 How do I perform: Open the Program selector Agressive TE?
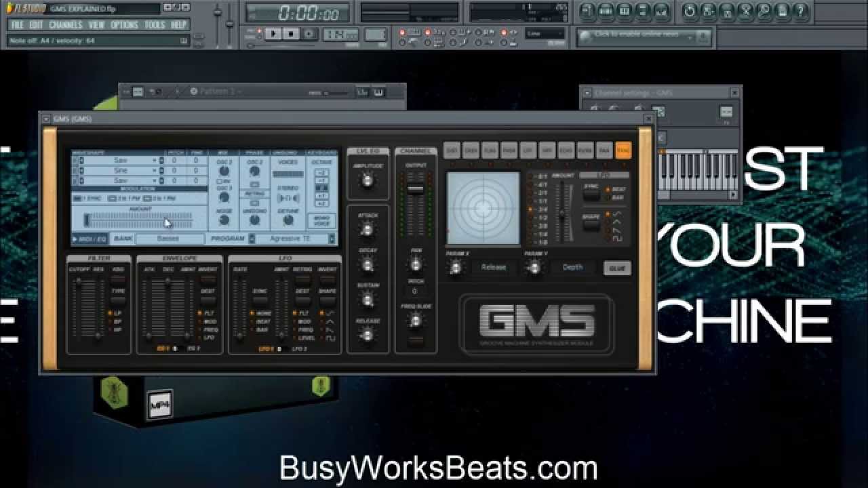292,239
